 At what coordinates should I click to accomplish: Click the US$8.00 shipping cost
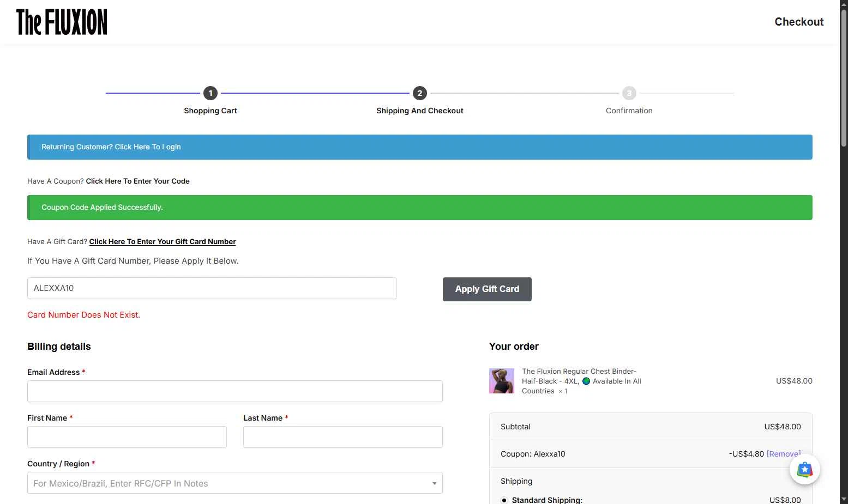coord(785,500)
